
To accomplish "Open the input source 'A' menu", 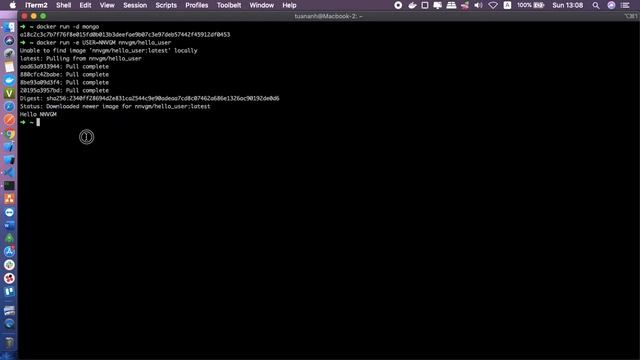I will 507,5.
